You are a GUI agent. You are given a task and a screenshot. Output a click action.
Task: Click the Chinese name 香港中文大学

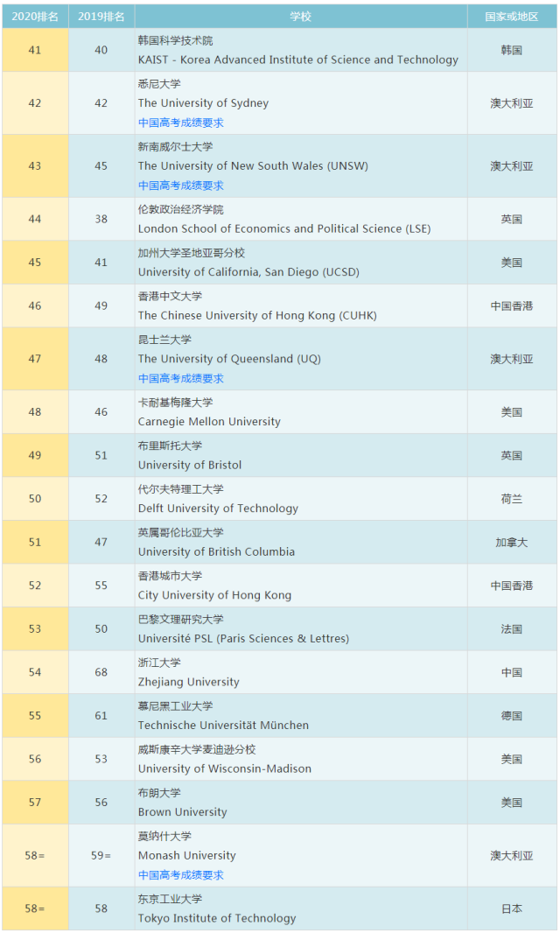click(x=171, y=297)
